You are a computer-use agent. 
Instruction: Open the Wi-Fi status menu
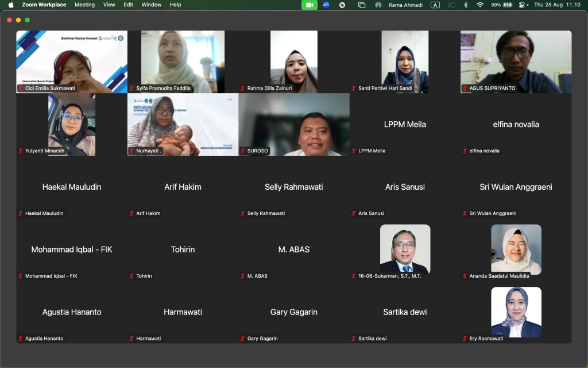[480, 5]
